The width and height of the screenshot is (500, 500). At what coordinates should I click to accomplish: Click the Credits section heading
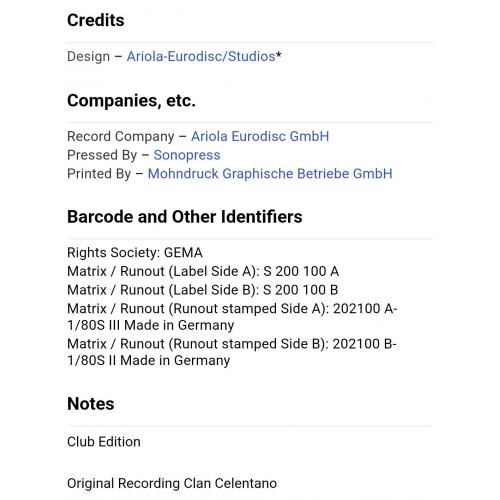point(96,20)
